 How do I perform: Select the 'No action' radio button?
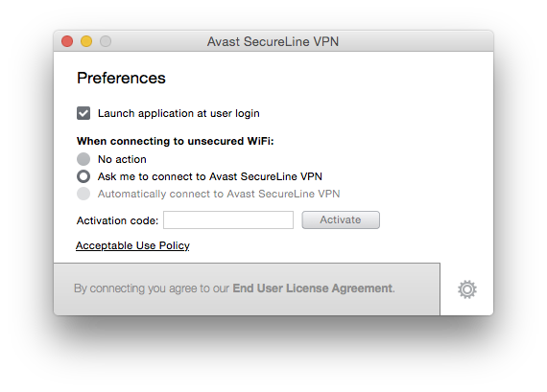point(83,159)
